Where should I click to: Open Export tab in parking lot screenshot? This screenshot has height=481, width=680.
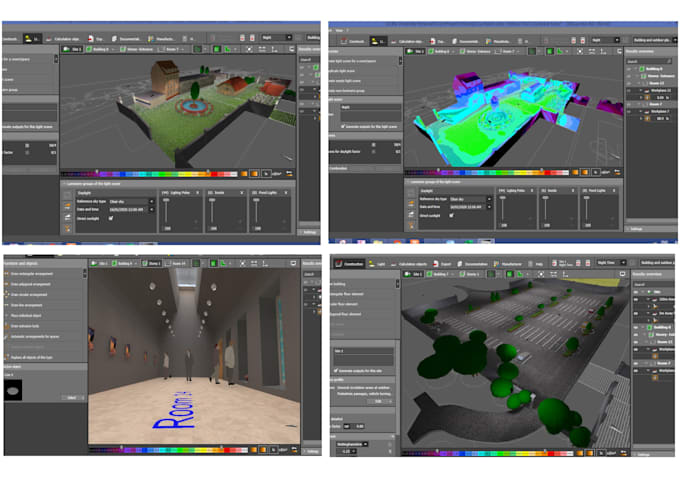pos(442,264)
